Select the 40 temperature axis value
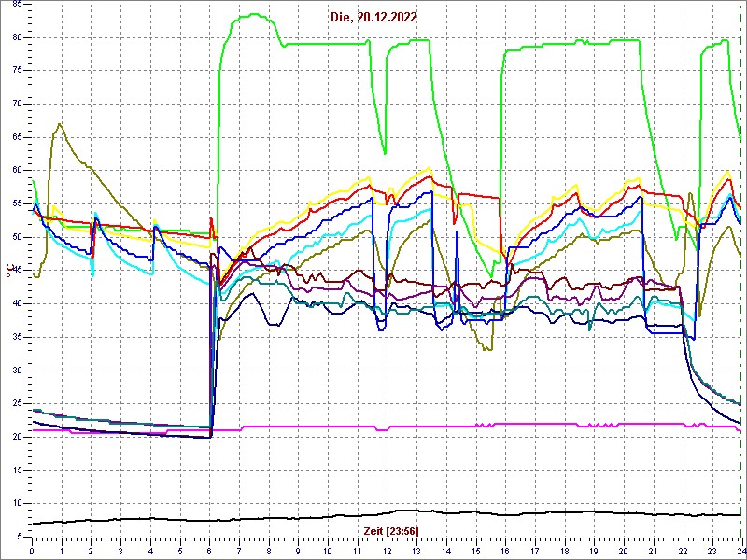This screenshot has height=560, width=747. (x=16, y=304)
